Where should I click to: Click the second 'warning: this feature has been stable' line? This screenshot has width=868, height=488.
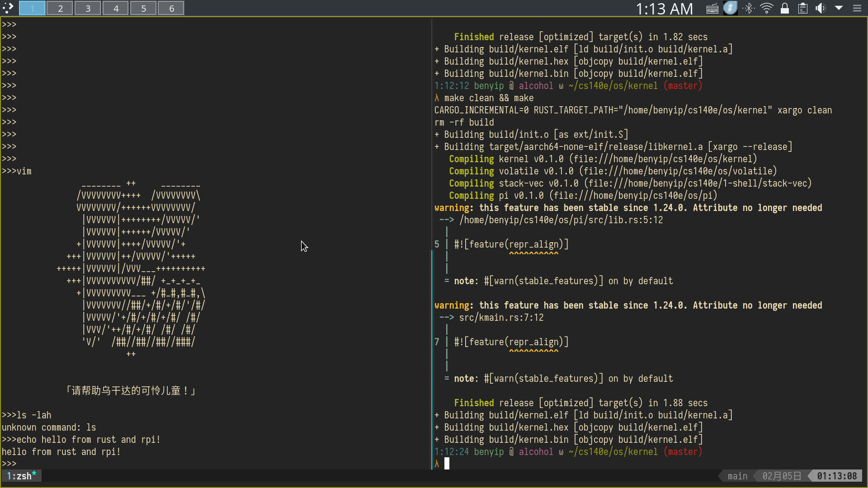628,305
